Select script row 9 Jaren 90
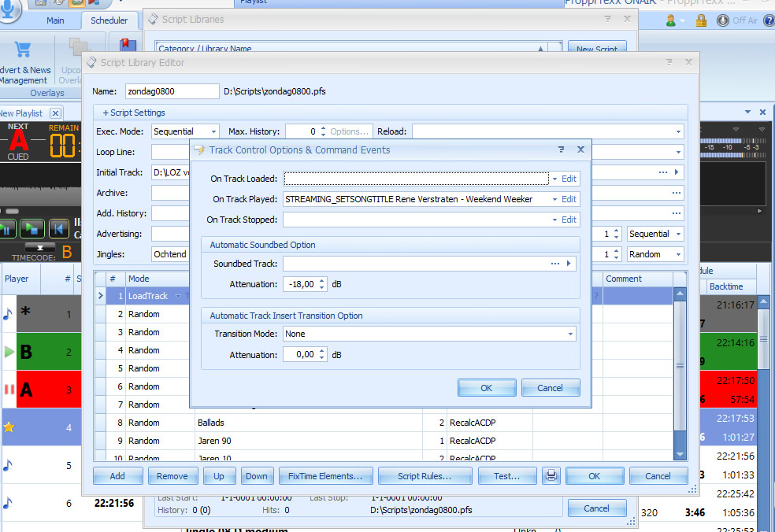 pyautogui.click(x=383, y=441)
